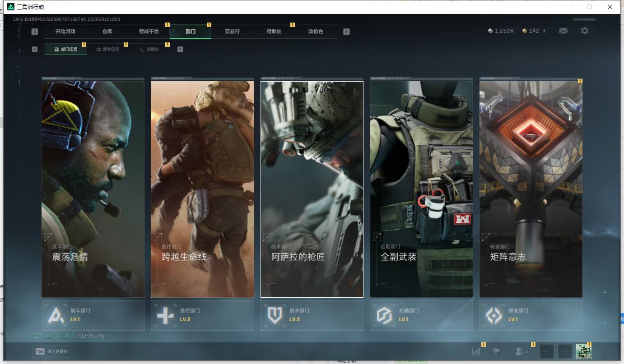This screenshot has width=624, height=364.
Task: Click the world chat message RLPW0467
Action: click(70, 336)
